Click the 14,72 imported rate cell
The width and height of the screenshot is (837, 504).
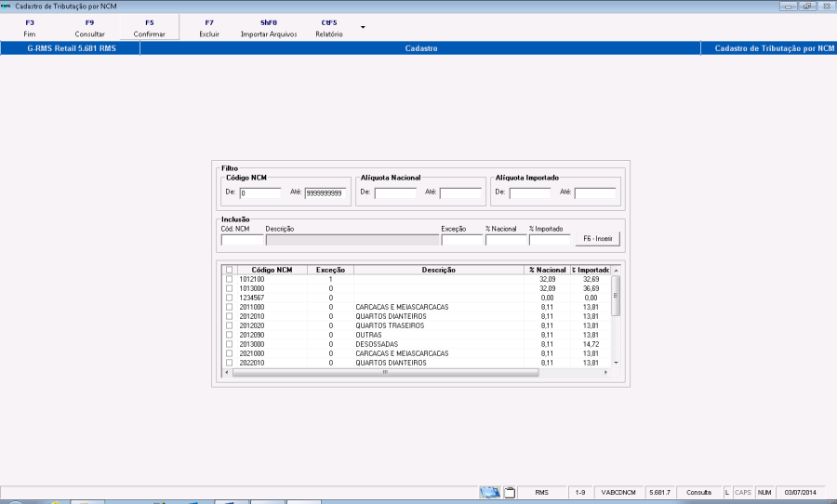pos(590,344)
